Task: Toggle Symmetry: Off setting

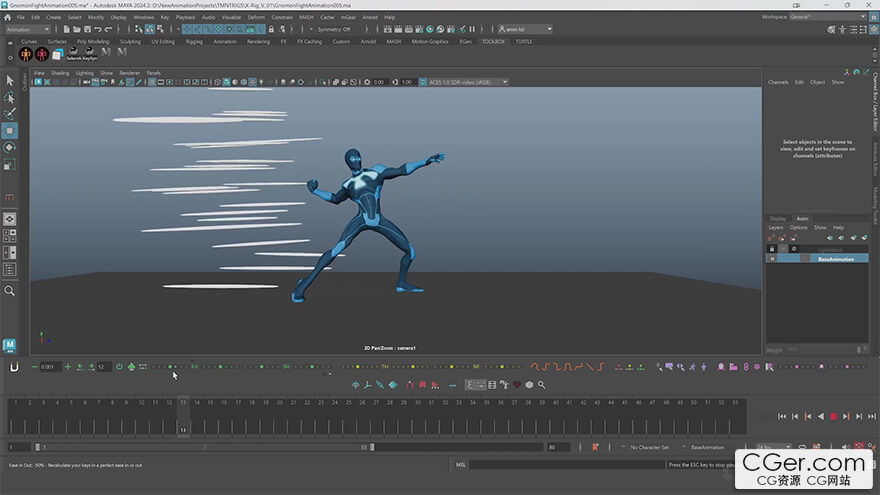Action: pyautogui.click(x=332, y=29)
